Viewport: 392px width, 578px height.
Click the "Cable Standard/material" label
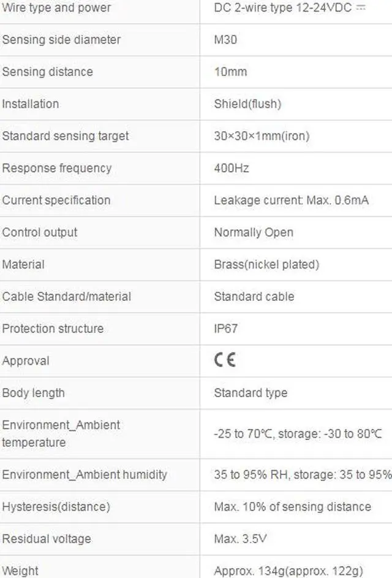pos(67,297)
